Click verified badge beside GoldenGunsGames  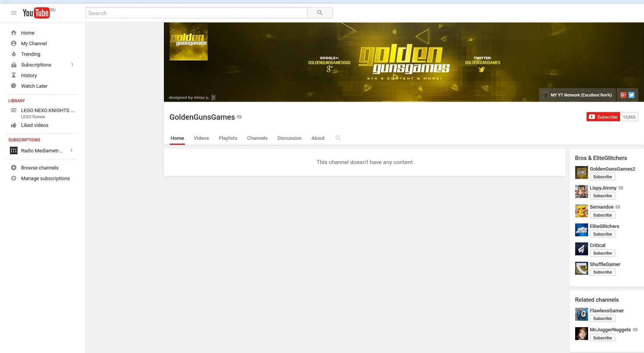pyautogui.click(x=239, y=117)
